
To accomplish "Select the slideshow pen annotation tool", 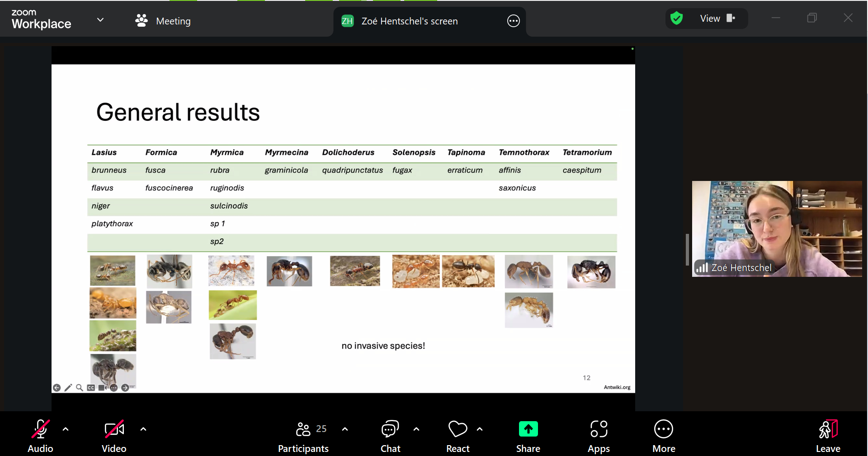I will click(68, 388).
